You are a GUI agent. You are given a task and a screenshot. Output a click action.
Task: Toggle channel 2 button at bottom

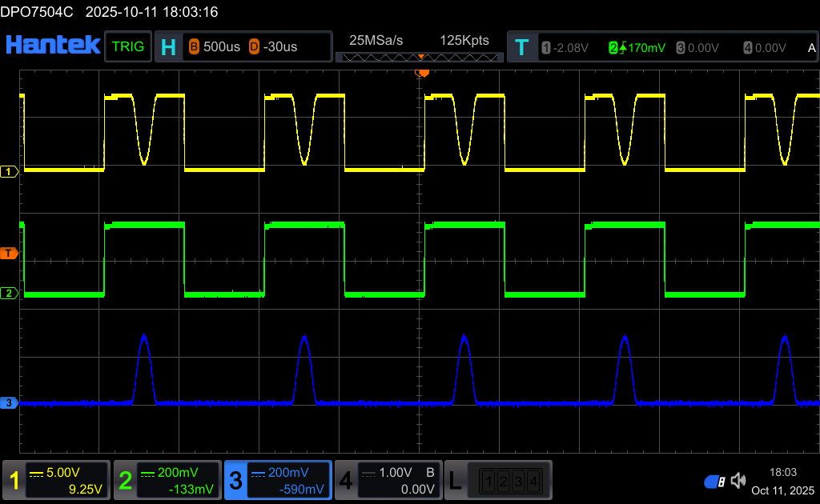coord(126,480)
